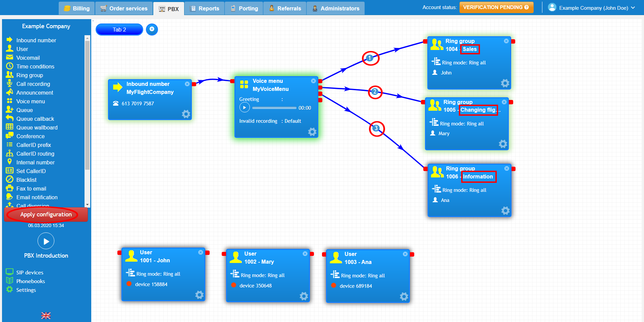Image resolution: width=644 pixels, height=322 pixels.
Task: Play the PBX Introduction video
Action: click(x=46, y=241)
